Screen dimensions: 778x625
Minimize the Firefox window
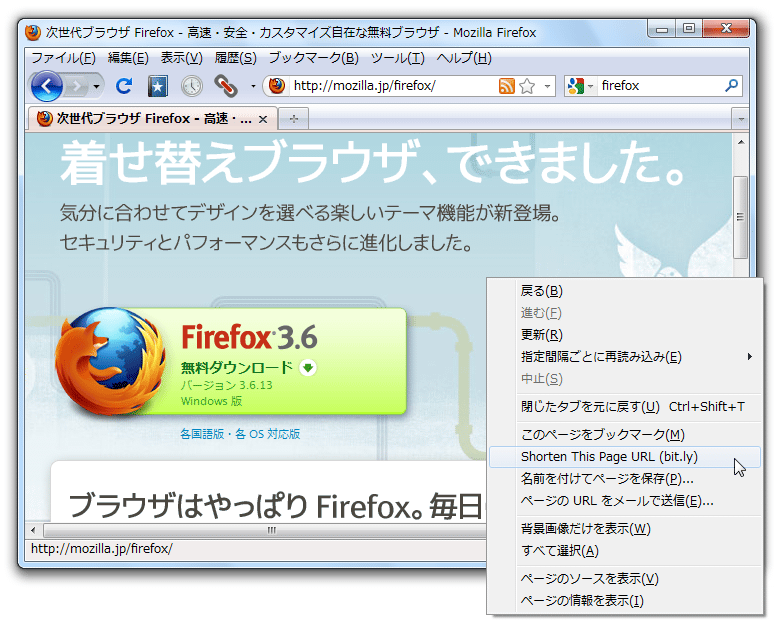coord(662,29)
